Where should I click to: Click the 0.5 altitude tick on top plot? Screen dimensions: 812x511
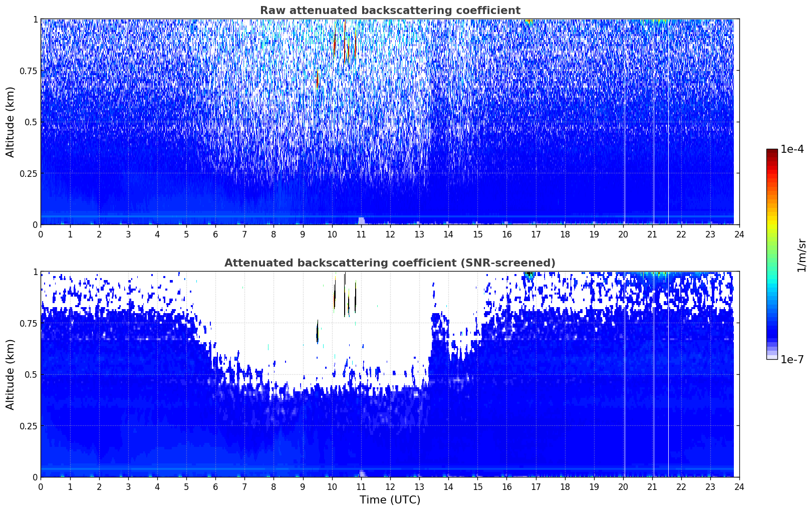[28, 122]
